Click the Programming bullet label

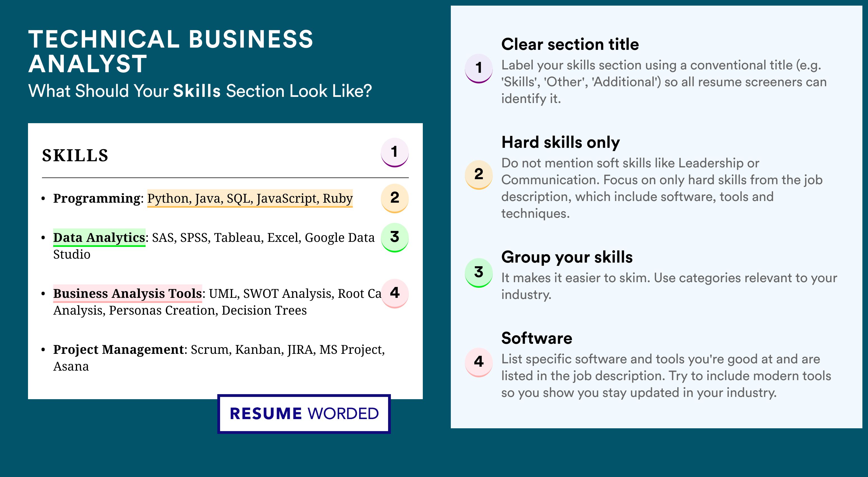[x=97, y=198]
